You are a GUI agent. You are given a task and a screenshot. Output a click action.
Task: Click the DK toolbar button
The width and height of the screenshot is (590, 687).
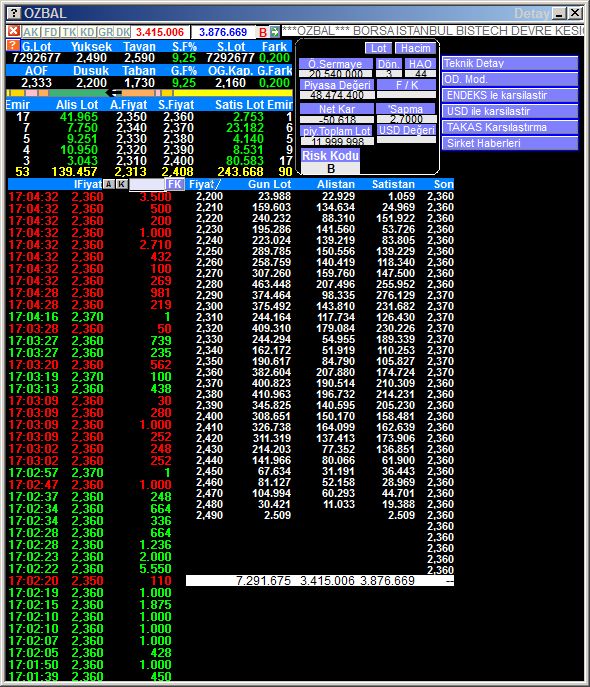click(123, 32)
